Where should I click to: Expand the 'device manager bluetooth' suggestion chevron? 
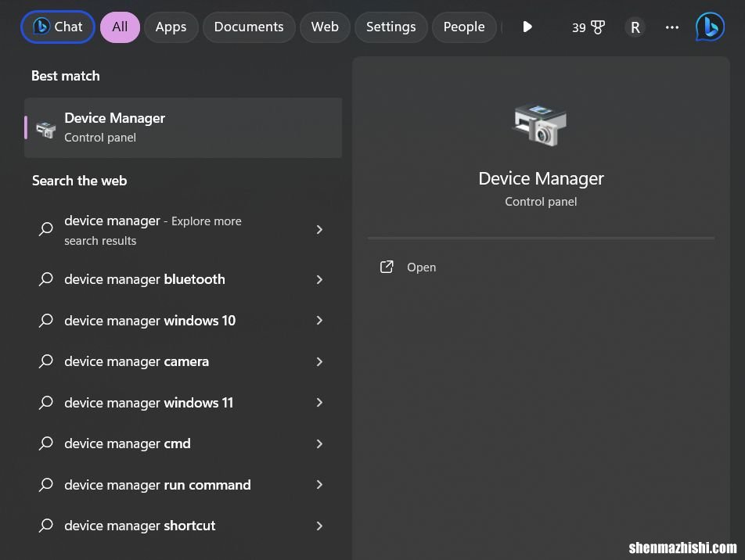319,280
